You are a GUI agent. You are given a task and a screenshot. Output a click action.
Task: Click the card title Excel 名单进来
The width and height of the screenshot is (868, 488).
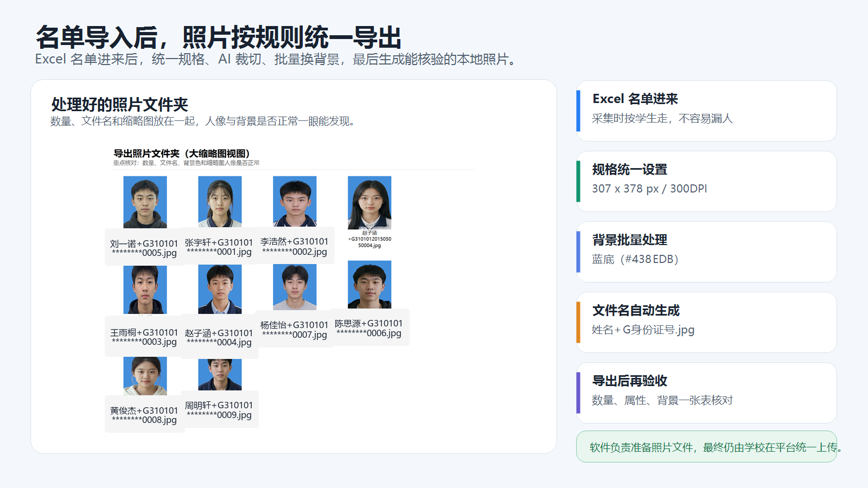click(x=635, y=99)
